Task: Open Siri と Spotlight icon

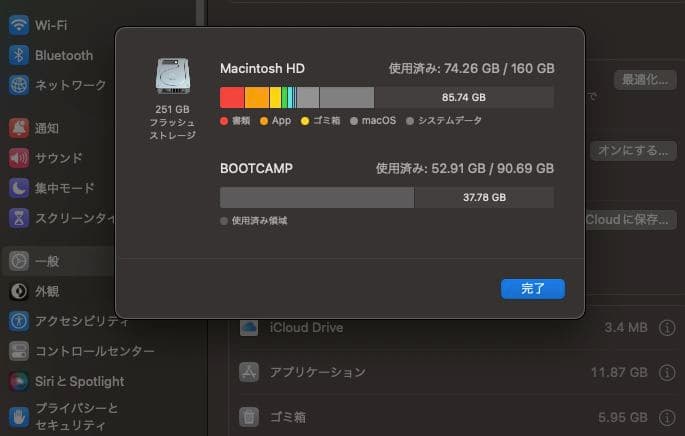Action: click(x=19, y=381)
